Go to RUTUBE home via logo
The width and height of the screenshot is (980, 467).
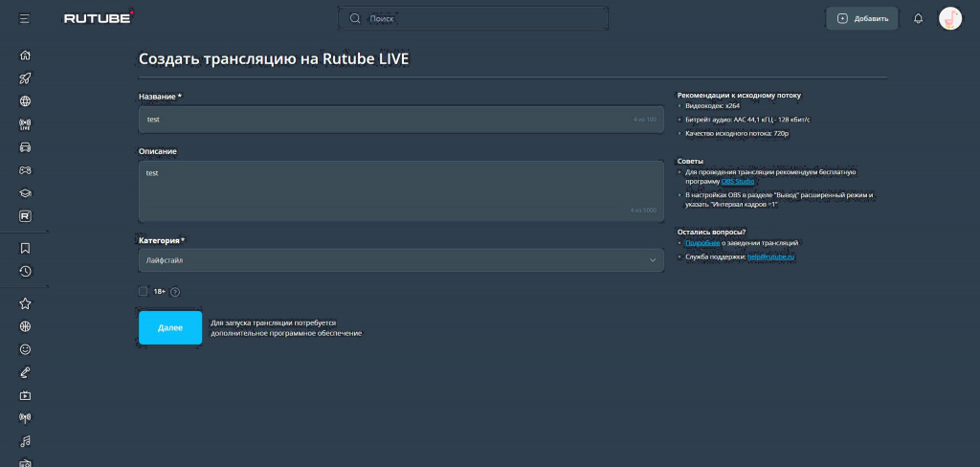99,18
